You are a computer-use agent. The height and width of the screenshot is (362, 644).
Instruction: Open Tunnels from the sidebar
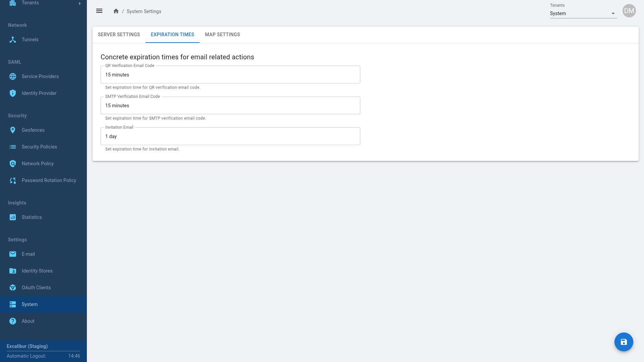click(30, 40)
